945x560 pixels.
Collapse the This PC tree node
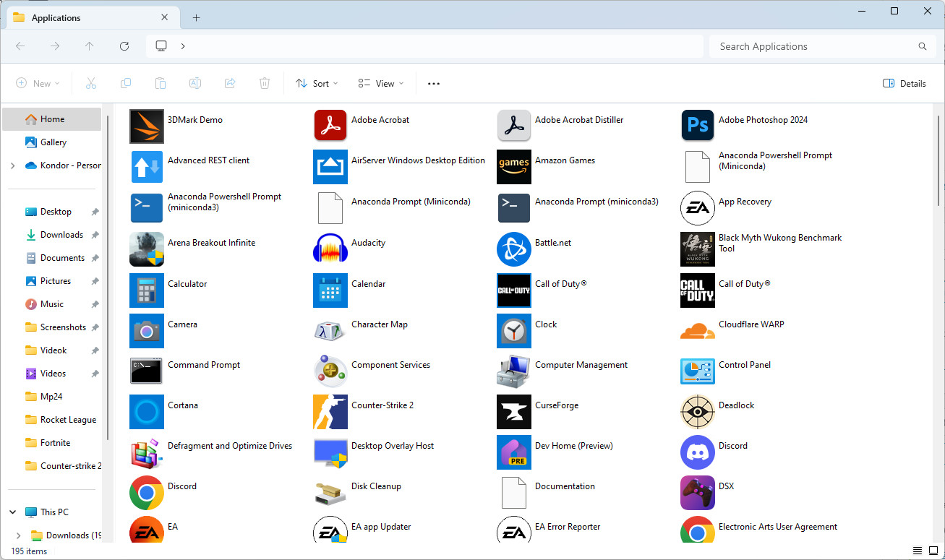(12, 512)
